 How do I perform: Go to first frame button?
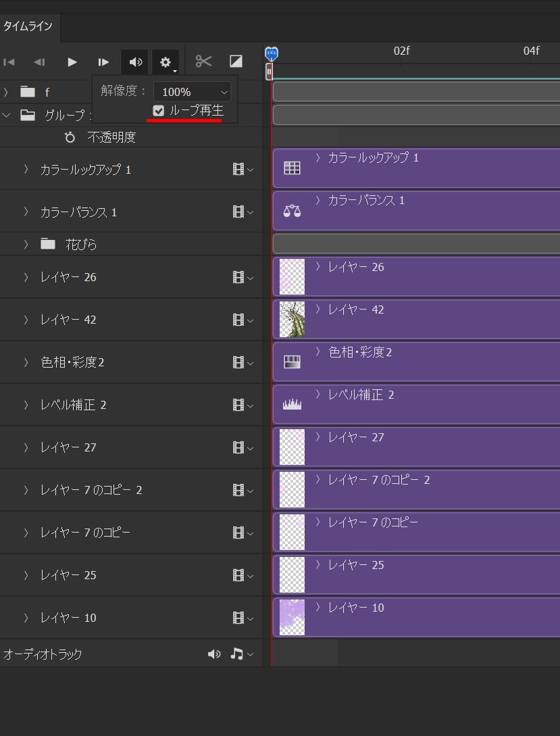pos(9,62)
